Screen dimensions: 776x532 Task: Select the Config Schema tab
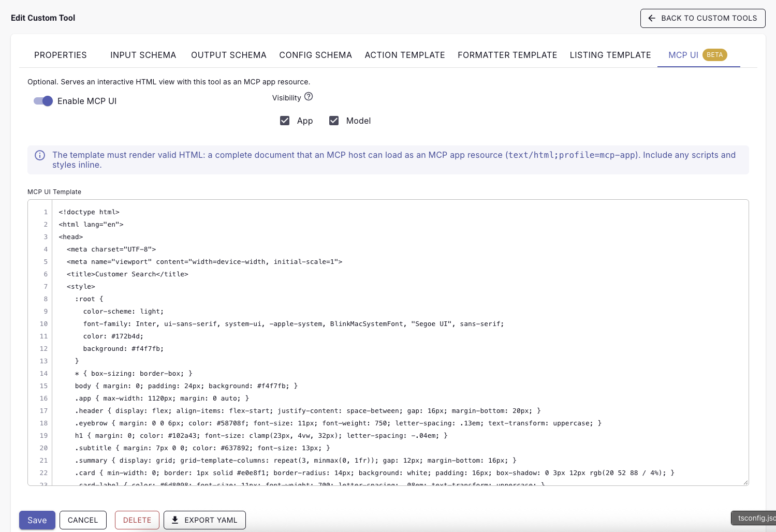pos(316,55)
